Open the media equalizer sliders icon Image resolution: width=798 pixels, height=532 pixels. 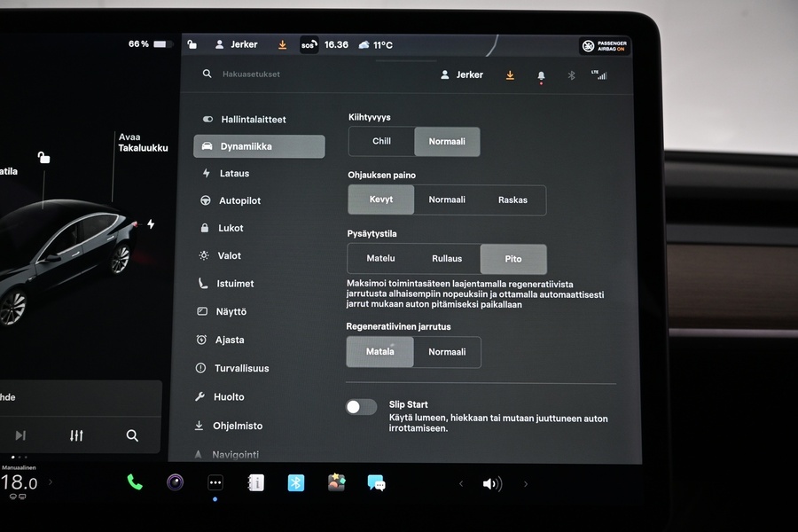75,435
